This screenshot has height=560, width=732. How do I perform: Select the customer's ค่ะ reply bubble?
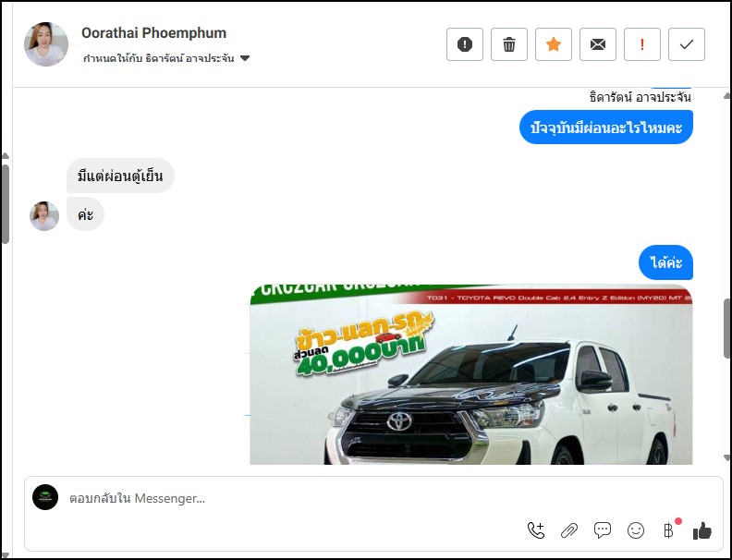pos(85,214)
